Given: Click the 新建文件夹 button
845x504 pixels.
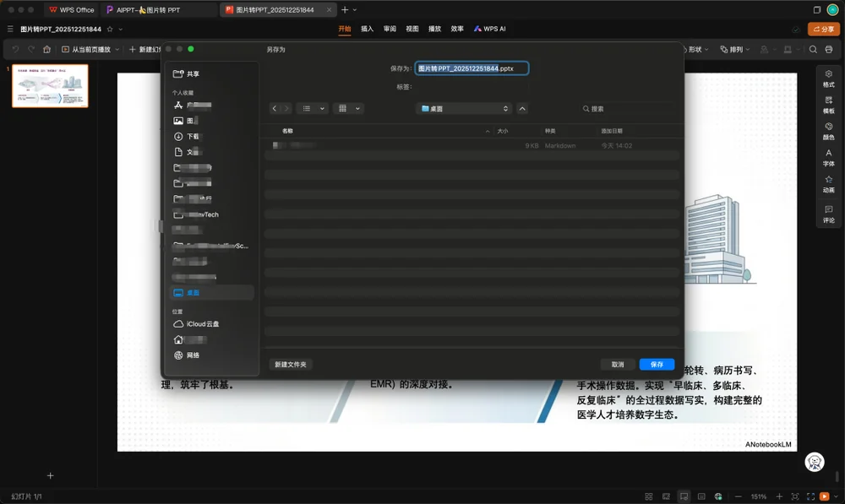Looking at the screenshot, I should click(291, 365).
